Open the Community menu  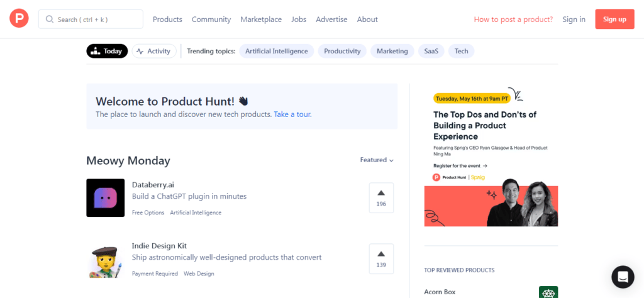pyautogui.click(x=211, y=19)
